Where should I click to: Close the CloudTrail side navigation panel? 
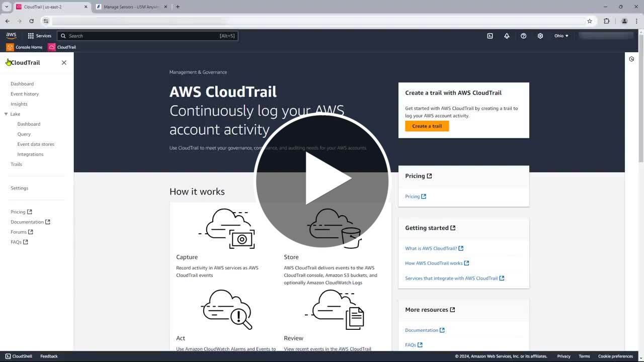(64, 62)
